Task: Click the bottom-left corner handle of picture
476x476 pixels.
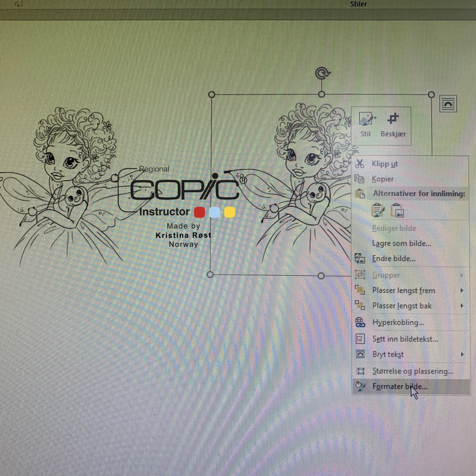Action: (210, 274)
